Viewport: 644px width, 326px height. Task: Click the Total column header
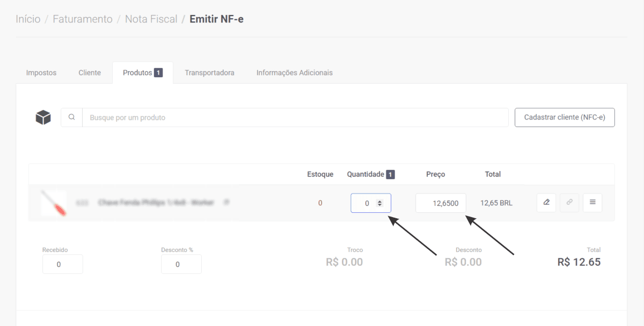click(493, 174)
